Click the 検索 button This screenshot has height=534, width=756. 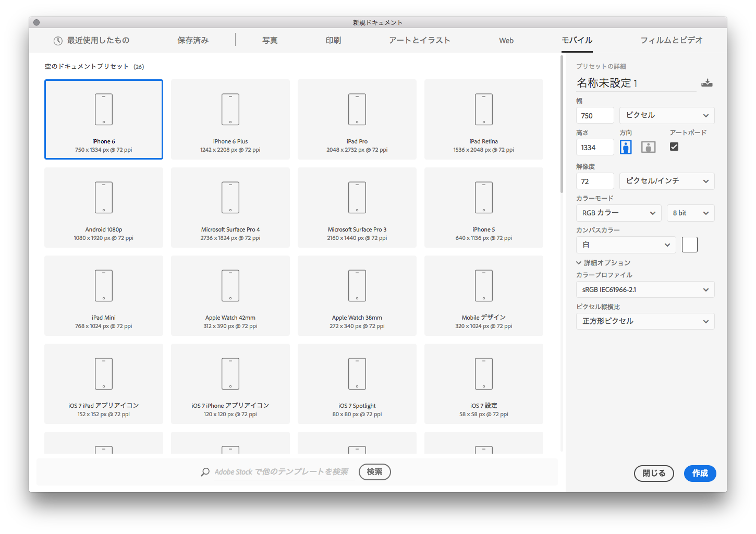(374, 472)
